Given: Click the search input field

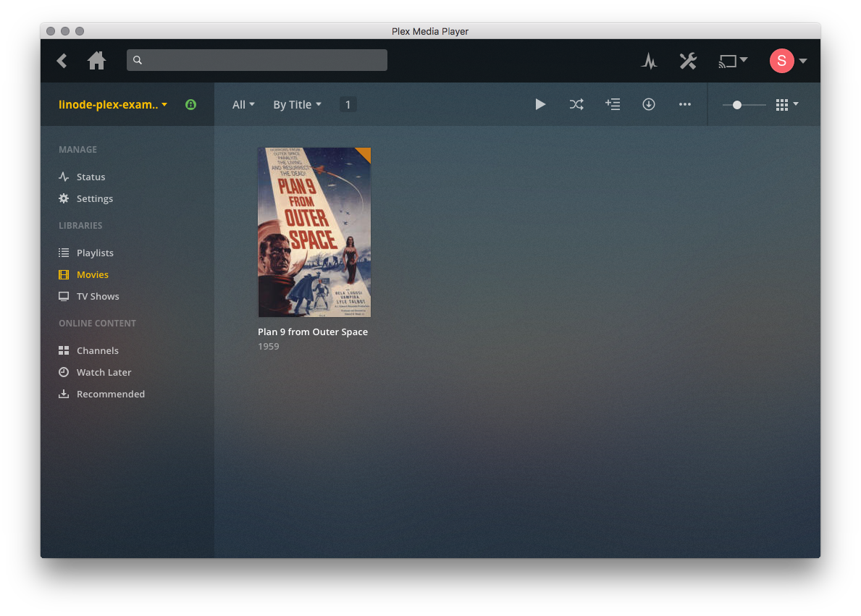Looking at the screenshot, I should coord(257,60).
